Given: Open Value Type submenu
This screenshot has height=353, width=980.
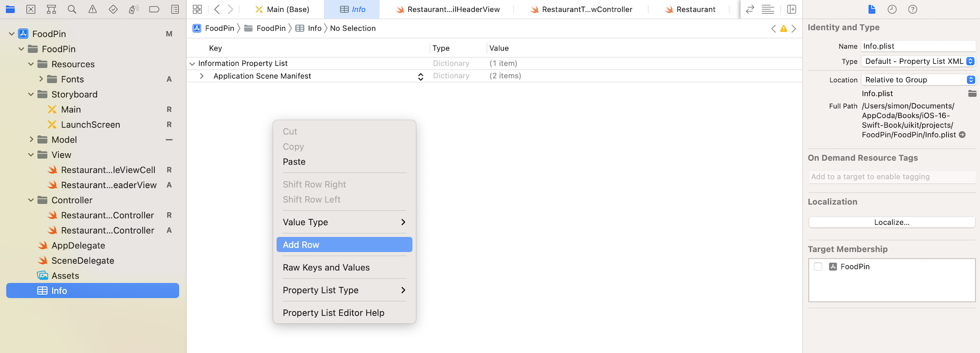Looking at the screenshot, I should click(x=345, y=222).
